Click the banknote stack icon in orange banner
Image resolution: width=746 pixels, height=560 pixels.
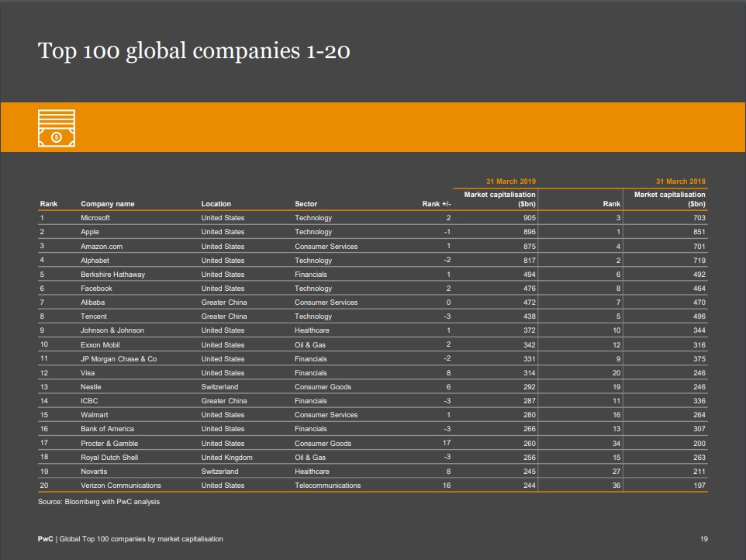click(57, 128)
